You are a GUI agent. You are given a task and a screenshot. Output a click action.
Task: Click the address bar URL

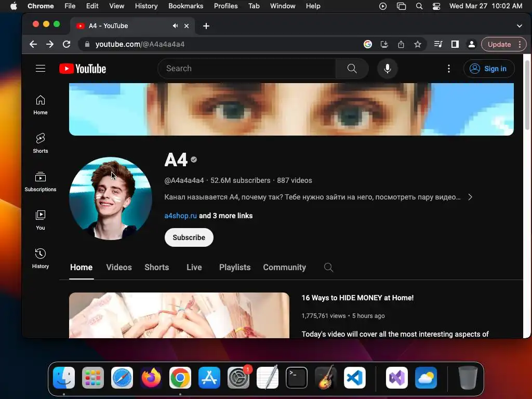click(140, 45)
